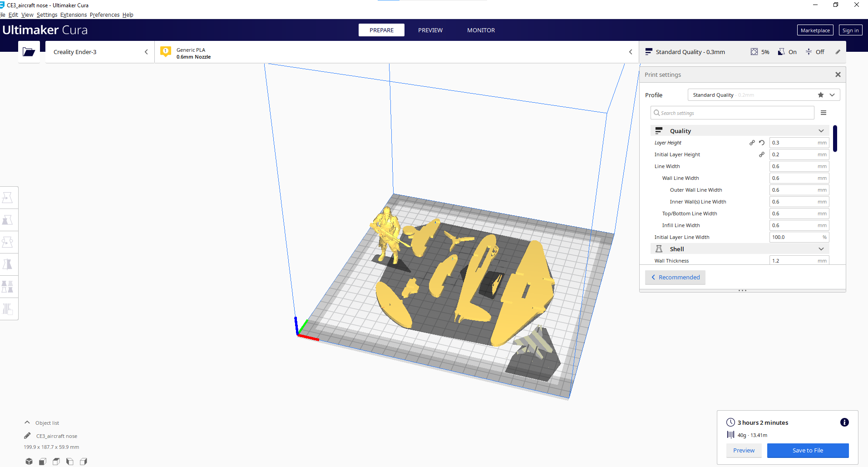Image resolution: width=868 pixels, height=467 pixels.
Task: Click the Preview button near Save to File
Action: pyautogui.click(x=744, y=450)
